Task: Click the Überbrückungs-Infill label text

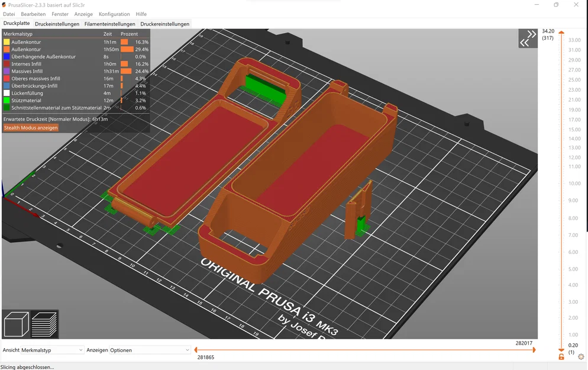Action: (34, 86)
